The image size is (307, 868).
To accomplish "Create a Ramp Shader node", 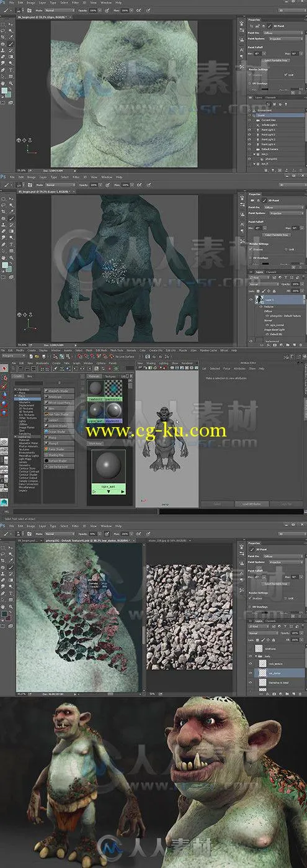I will click(x=59, y=448).
